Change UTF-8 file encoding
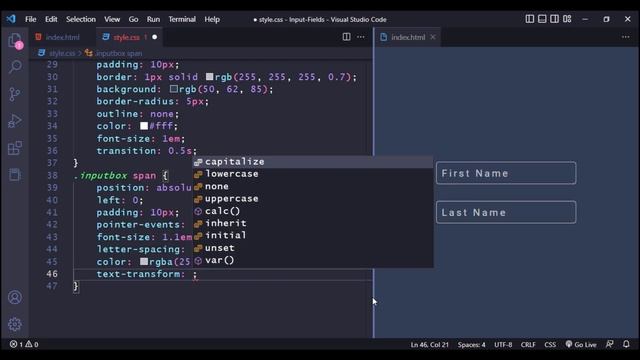The image size is (640, 360). point(503,344)
